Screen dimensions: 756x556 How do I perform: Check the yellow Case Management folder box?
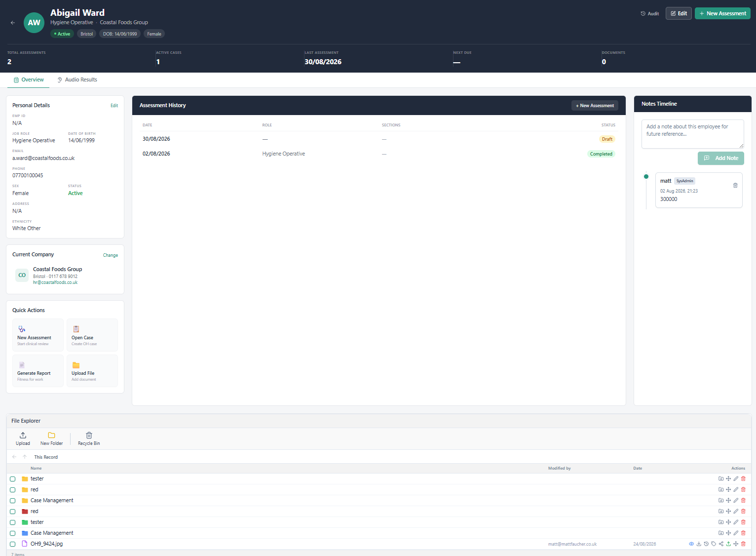click(x=13, y=501)
